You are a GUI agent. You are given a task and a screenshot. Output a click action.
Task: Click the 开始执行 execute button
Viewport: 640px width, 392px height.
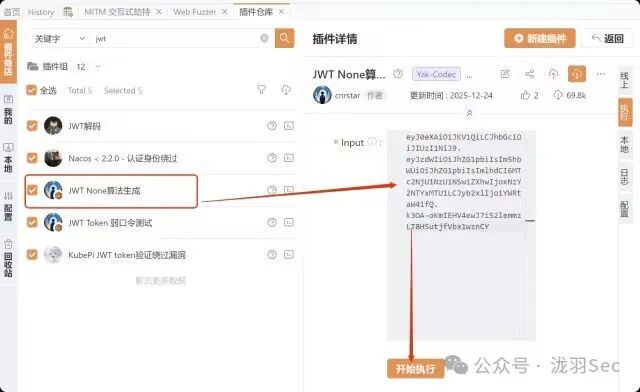coord(415,368)
